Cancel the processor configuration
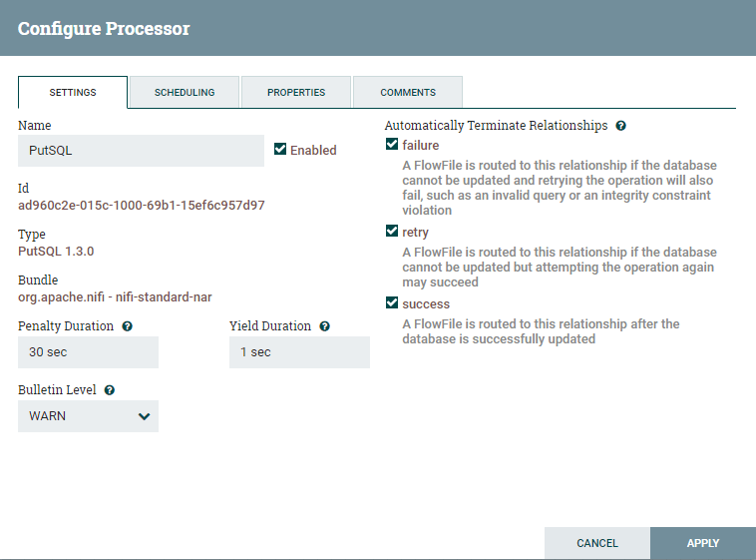 coord(597,543)
